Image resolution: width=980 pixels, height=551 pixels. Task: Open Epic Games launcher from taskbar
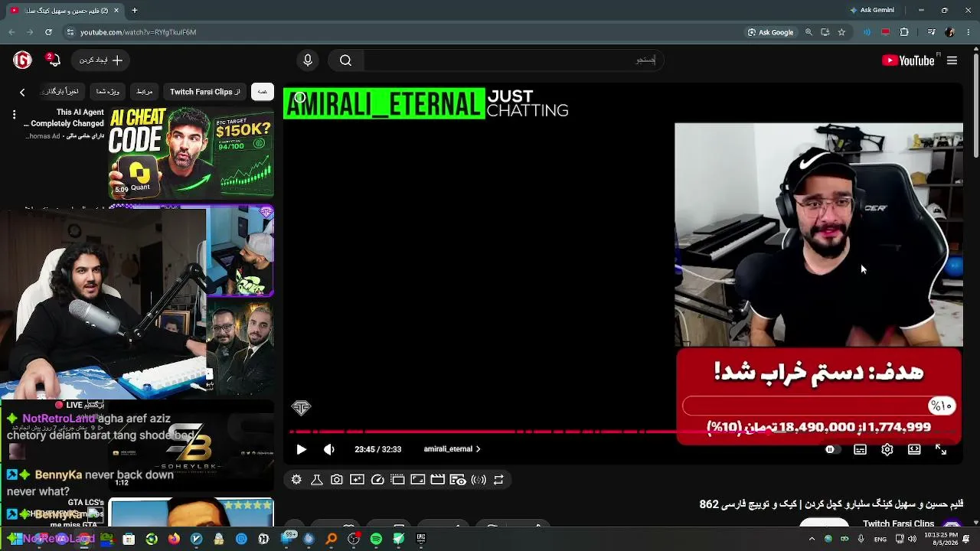pyautogui.click(x=421, y=539)
